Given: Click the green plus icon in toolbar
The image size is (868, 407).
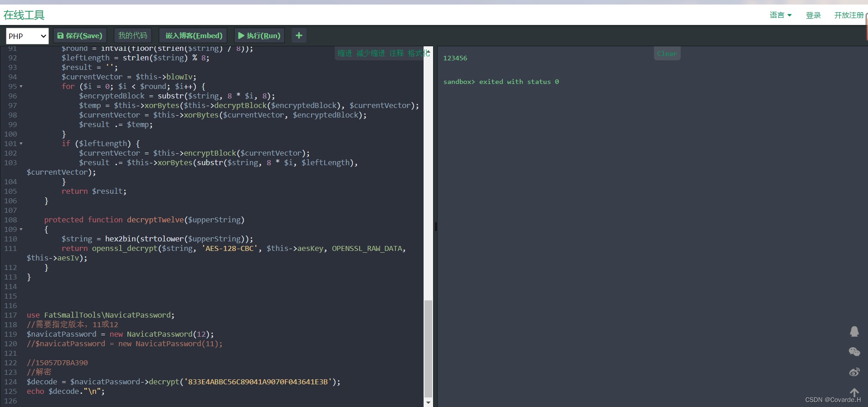Looking at the screenshot, I should point(299,35).
